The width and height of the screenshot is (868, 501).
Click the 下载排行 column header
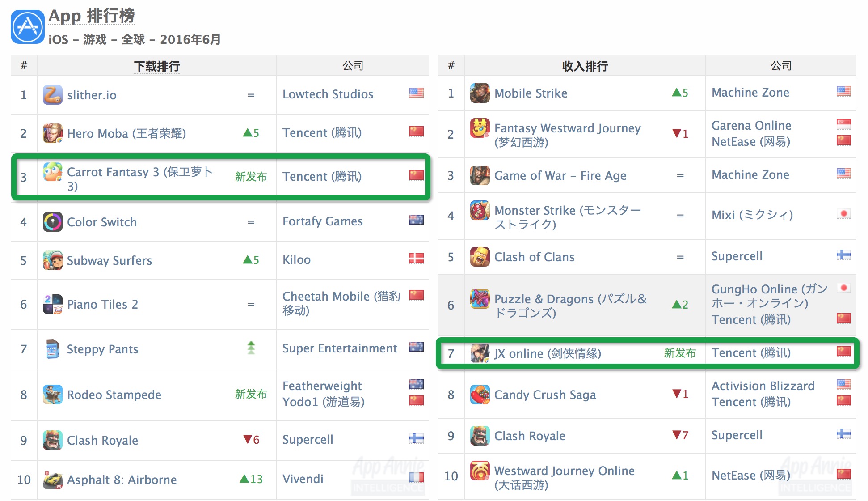tap(157, 66)
